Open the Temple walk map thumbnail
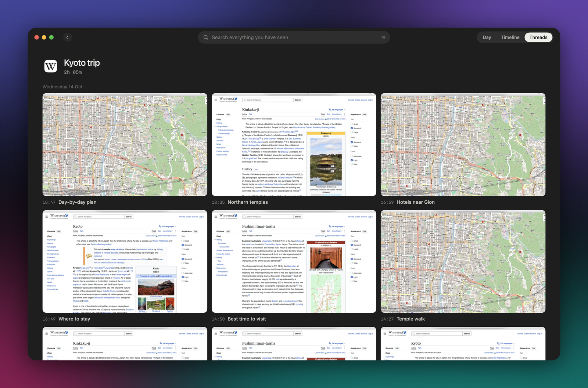Image resolution: width=588 pixels, height=388 pixels. tap(463, 261)
